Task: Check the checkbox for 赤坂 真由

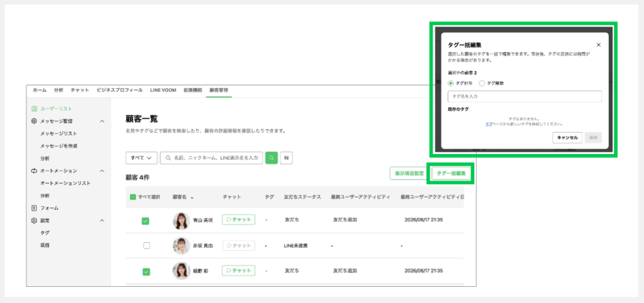Action: pos(146,246)
